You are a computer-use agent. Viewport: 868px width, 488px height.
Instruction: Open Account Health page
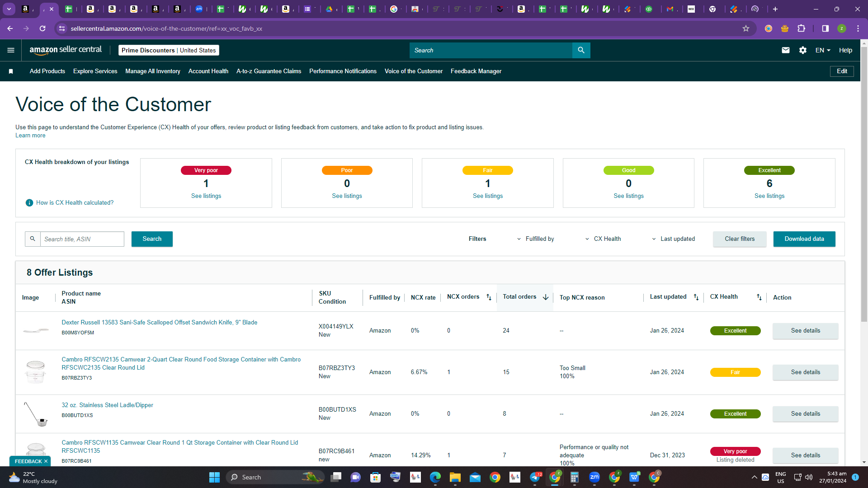click(x=208, y=71)
